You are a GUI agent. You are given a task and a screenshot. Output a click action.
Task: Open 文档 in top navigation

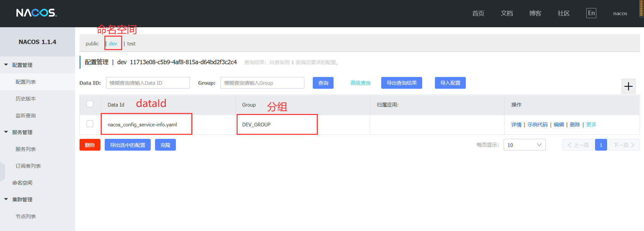[x=507, y=13]
